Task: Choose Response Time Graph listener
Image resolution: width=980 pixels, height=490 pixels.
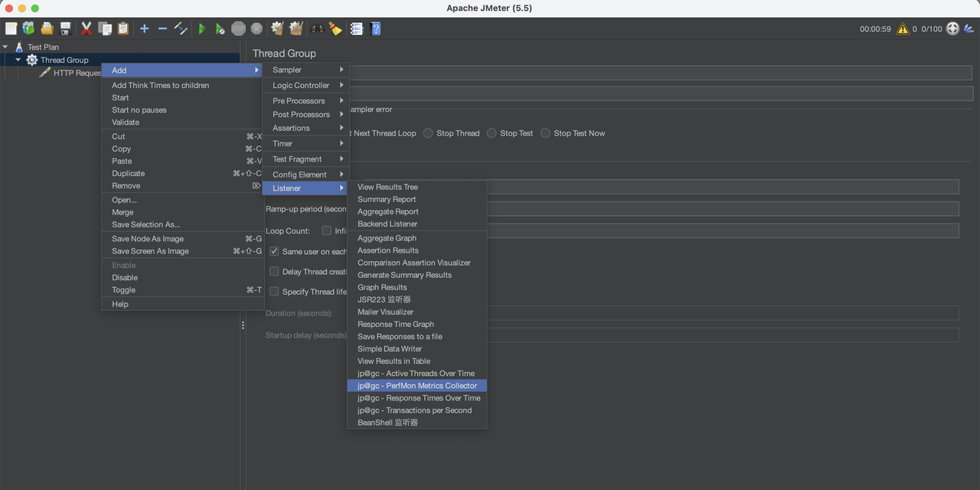Action: point(416,324)
